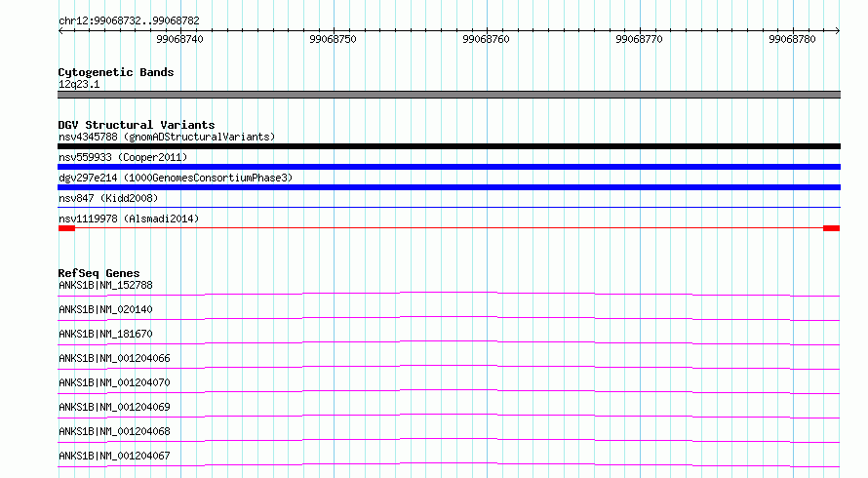Click the right arrow end of the ruler
This screenshot has height=478, width=868.
coord(837,31)
